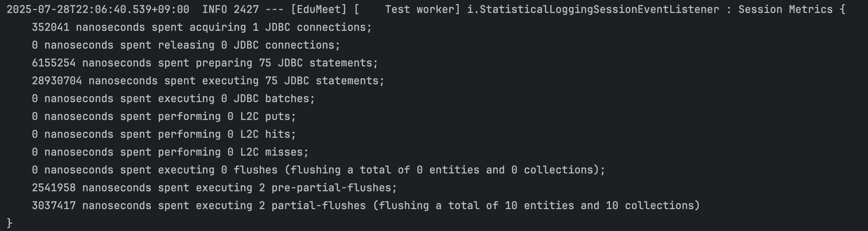Click the 6155254 nanoseconds value

[x=54, y=63]
